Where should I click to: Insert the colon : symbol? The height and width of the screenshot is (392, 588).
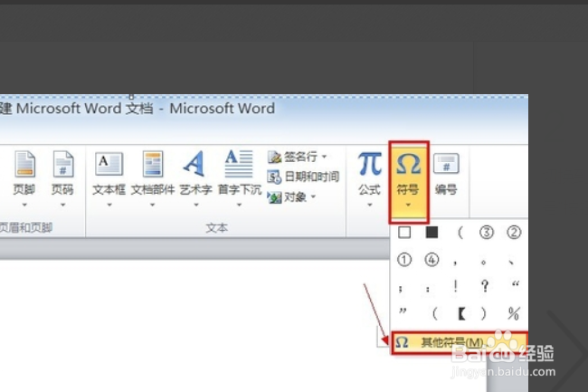pyautogui.click(x=428, y=288)
